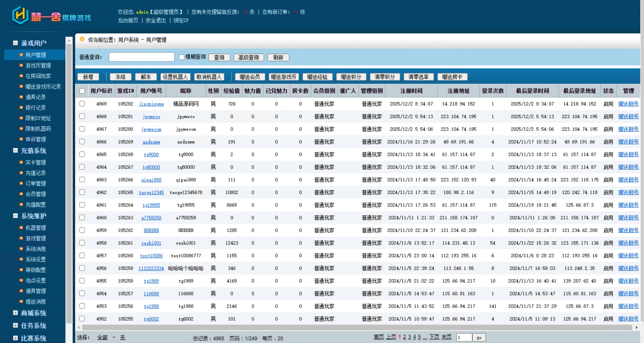The image size is (644, 343).
Task: Expand the 任务系统 menu section
Action: click(x=16, y=325)
